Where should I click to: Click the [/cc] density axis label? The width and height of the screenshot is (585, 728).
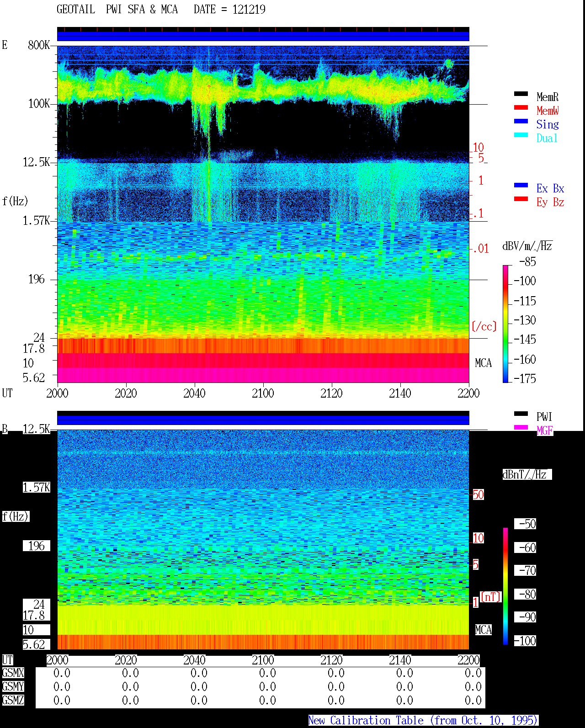pos(484,327)
